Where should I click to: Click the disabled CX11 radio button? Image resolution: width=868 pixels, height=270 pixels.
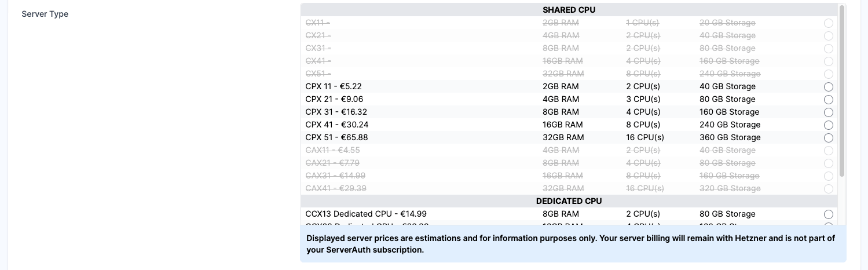point(828,23)
